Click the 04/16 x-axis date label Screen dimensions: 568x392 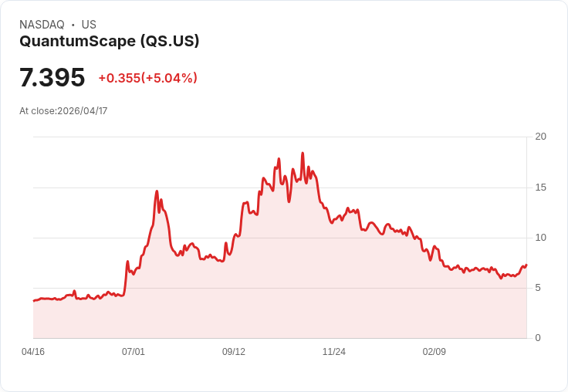pyautogui.click(x=33, y=352)
